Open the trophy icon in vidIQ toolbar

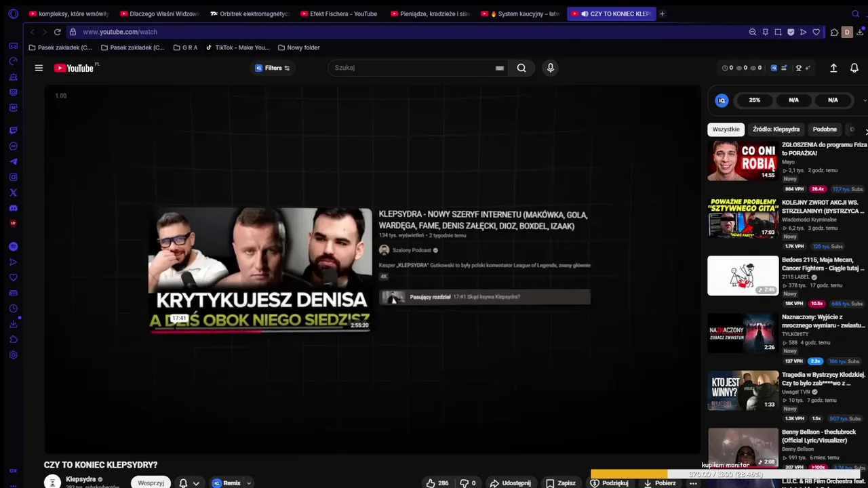click(x=799, y=68)
